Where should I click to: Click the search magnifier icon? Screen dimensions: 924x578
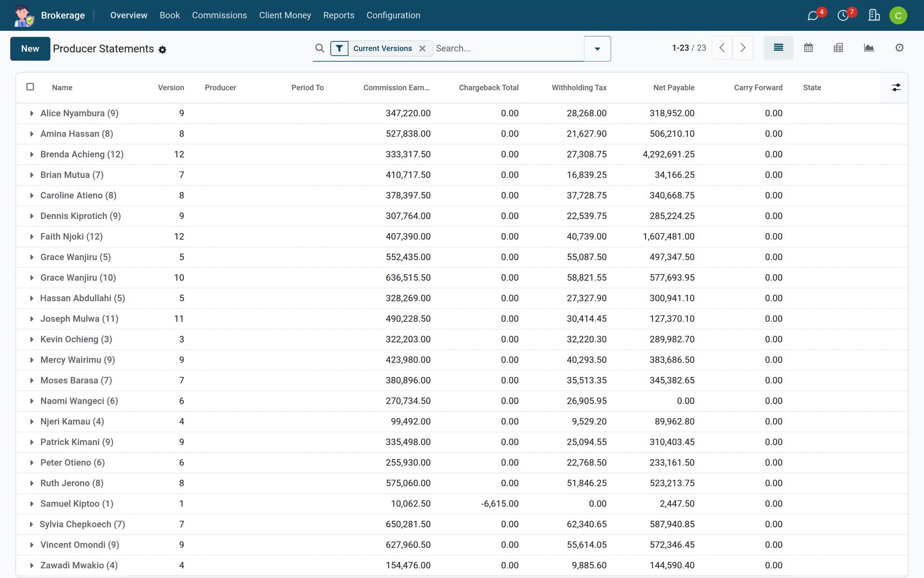click(x=320, y=48)
